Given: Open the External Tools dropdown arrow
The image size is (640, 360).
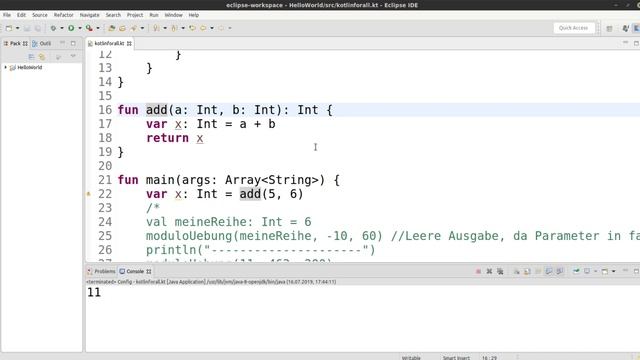Looking at the screenshot, I should [98, 28].
